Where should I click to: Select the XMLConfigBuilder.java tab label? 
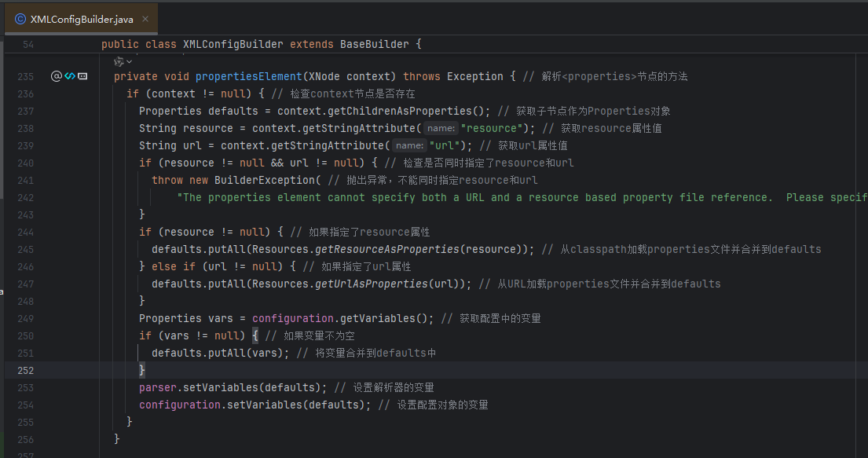click(x=82, y=19)
